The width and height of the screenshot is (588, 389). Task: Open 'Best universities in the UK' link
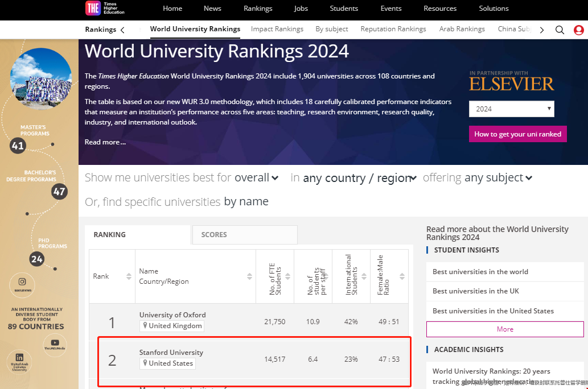tap(475, 291)
